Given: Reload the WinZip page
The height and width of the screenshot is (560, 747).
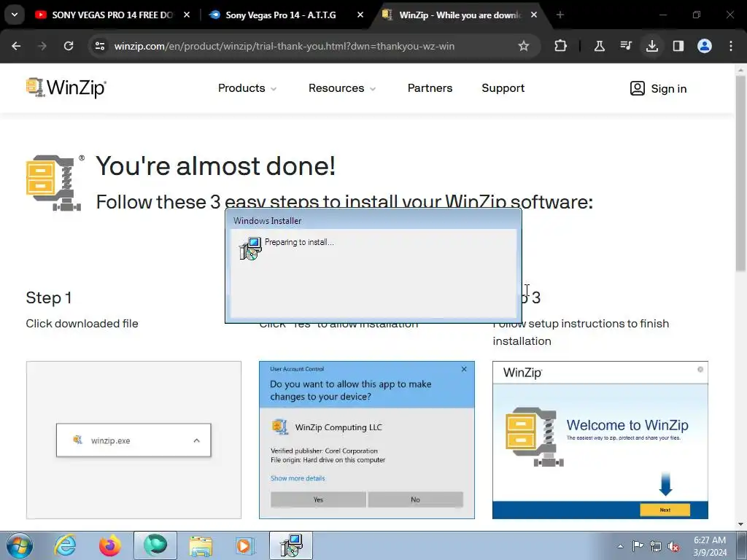Looking at the screenshot, I should 69,46.
